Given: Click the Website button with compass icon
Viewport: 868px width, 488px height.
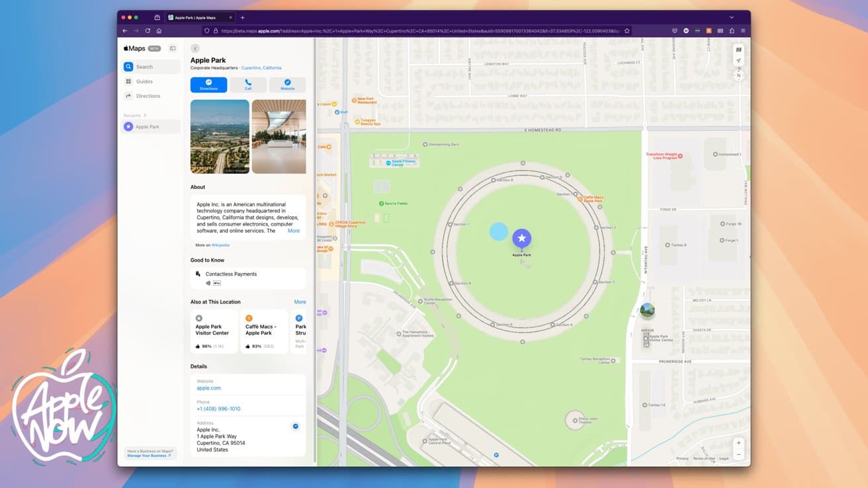Looking at the screenshot, I should [288, 85].
